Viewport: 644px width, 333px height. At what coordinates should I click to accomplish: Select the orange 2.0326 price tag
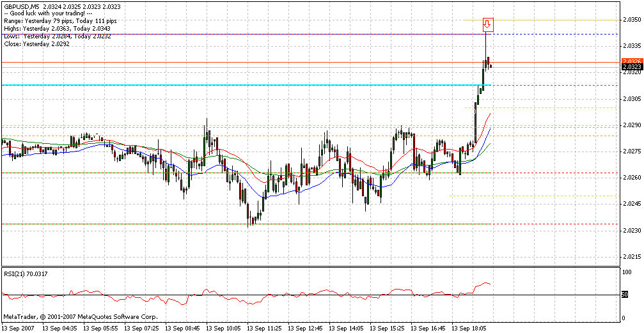pos(631,61)
